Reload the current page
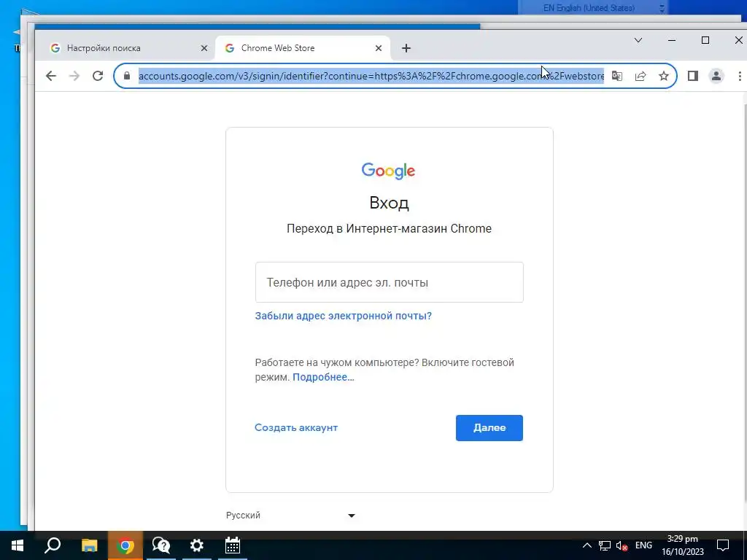The height and width of the screenshot is (560, 747). [x=98, y=76]
